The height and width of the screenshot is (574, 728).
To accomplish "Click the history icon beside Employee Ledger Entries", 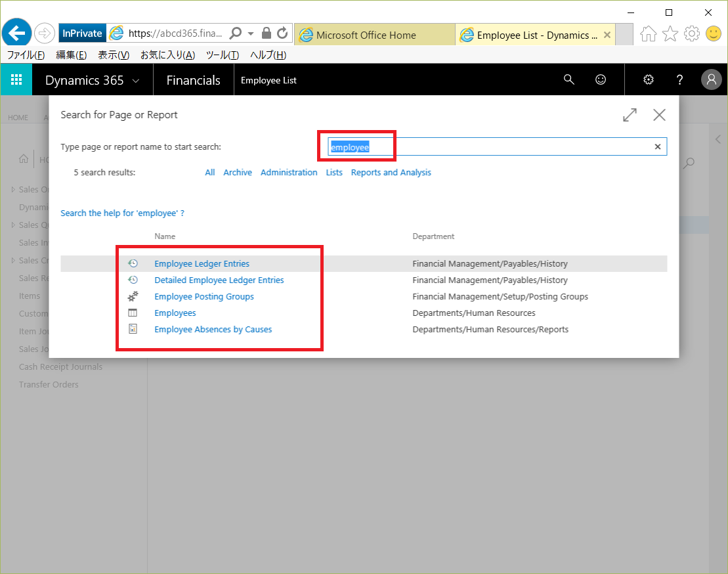I will (x=133, y=263).
